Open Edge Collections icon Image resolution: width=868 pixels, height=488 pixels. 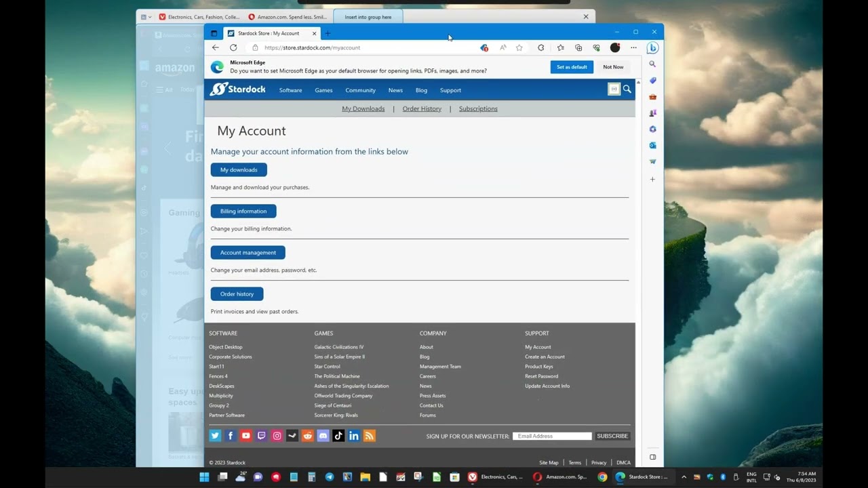578,47
